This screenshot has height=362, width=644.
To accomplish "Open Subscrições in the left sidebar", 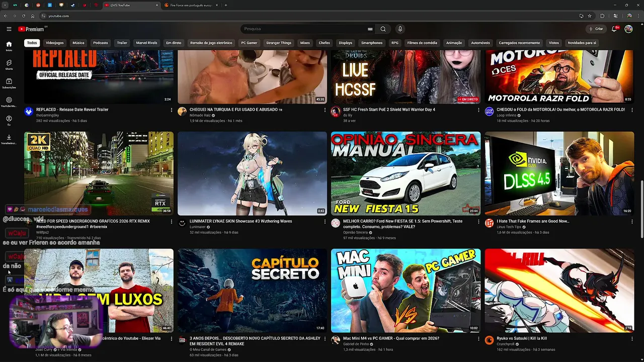I will 9,83.
